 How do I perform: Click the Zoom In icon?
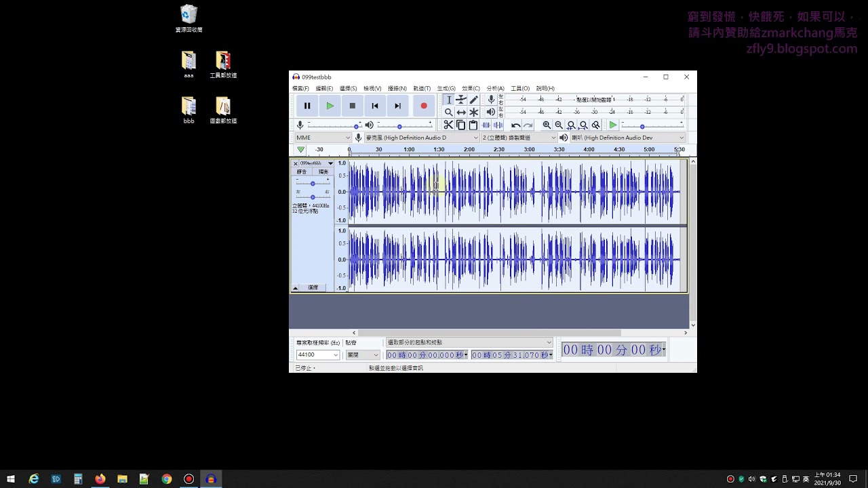pos(547,125)
